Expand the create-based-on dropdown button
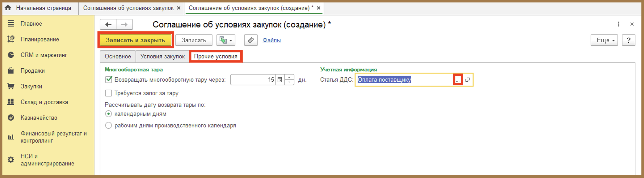 point(226,40)
